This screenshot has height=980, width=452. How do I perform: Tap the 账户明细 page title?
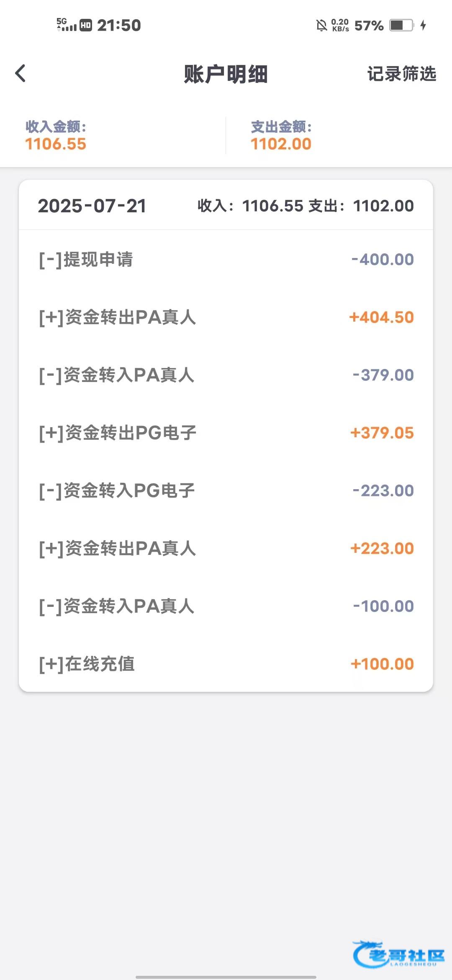tap(226, 74)
